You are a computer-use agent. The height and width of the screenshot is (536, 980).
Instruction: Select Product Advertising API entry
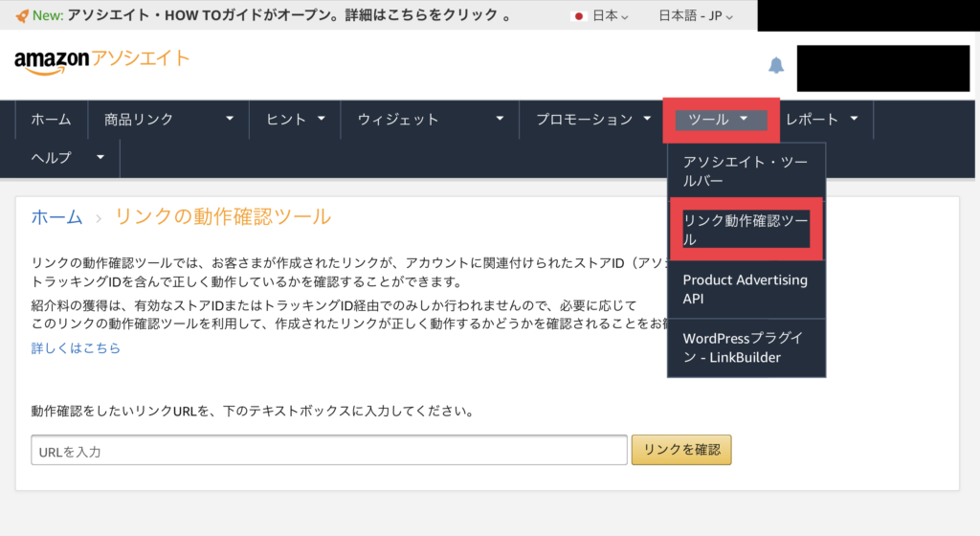[746, 289]
